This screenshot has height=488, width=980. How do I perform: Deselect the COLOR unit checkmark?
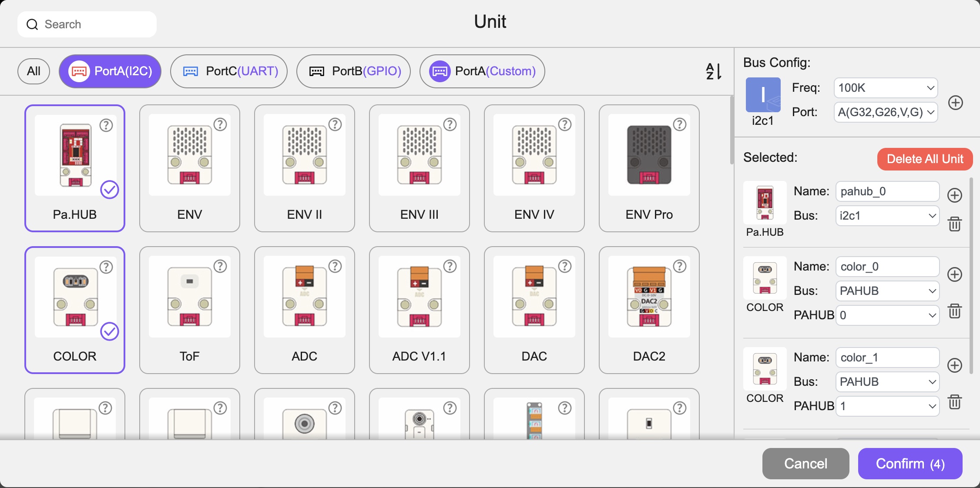[x=110, y=331]
